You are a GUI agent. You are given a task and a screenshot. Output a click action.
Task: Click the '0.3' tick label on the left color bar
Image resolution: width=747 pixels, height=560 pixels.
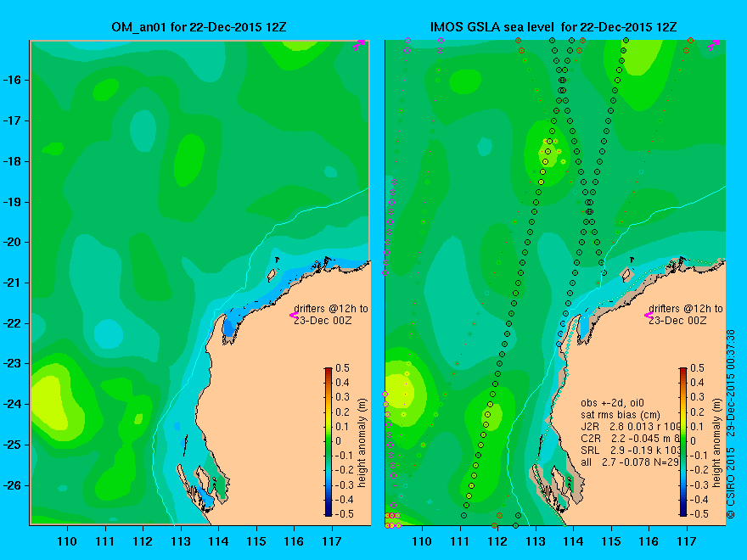[343, 397]
